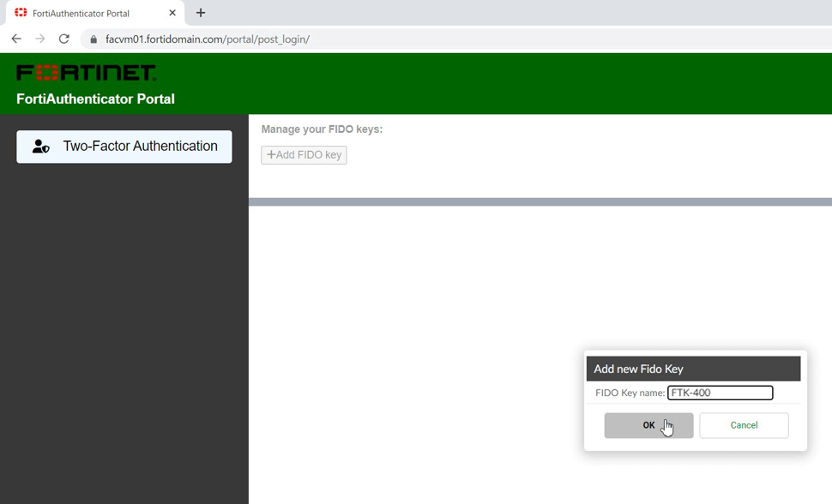This screenshot has height=504, width=832.
Task: Click the 'Add new Fido Key' dialog title
Action: [x=638, y=369]
